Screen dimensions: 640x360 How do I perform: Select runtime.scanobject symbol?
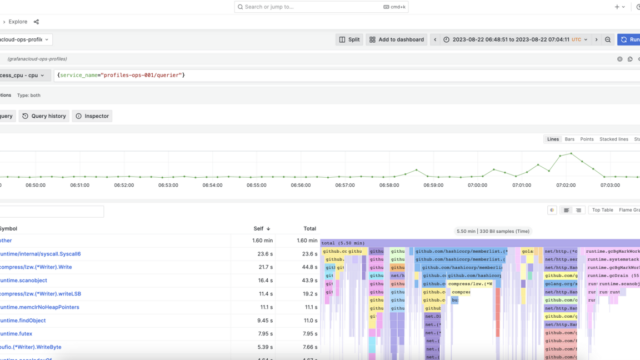pyautogui.click(x=24, y=280)
